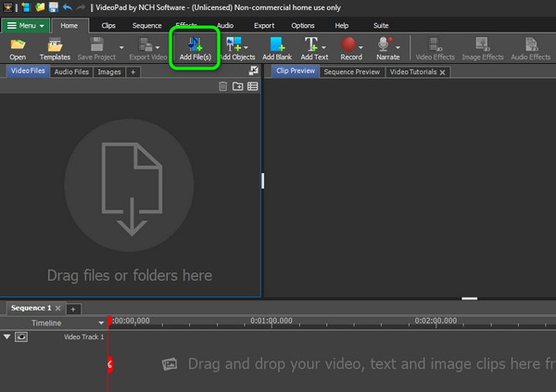The width and height of the screenshot is (556, 392).
Task: Click the panel splitter handle between bin and preview
Action: click(x=263, y=181)
